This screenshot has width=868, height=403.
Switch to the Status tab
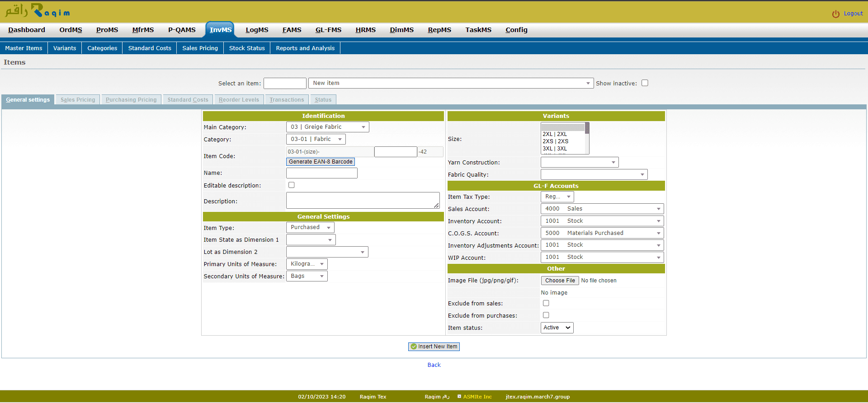(323, 100)
